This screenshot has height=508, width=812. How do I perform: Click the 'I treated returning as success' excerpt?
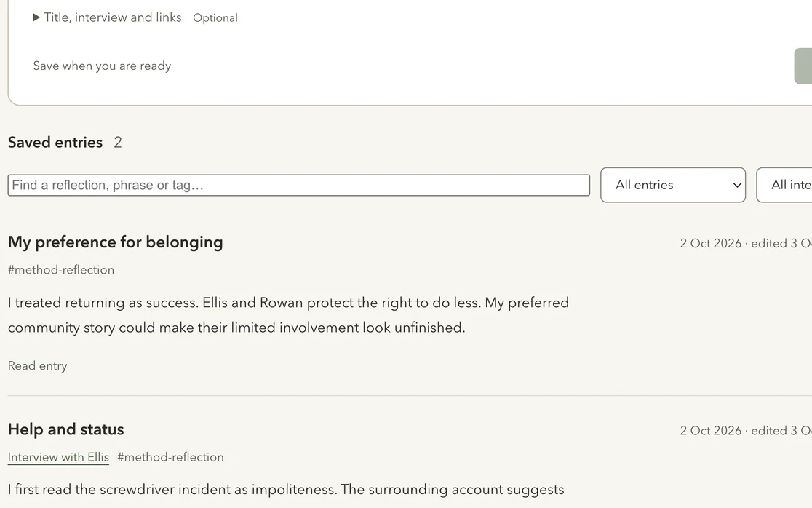point(288,315)
